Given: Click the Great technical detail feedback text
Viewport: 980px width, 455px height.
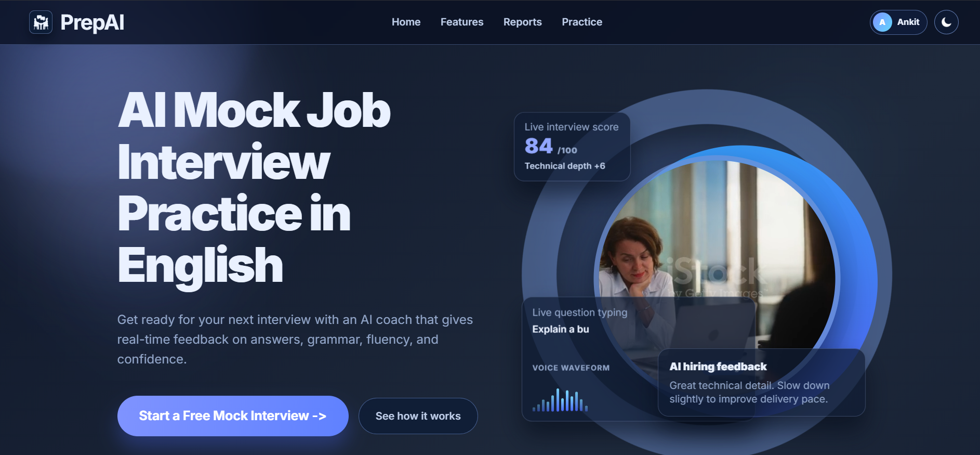Looking at the screenshot, I should click(x=749, y=392).
